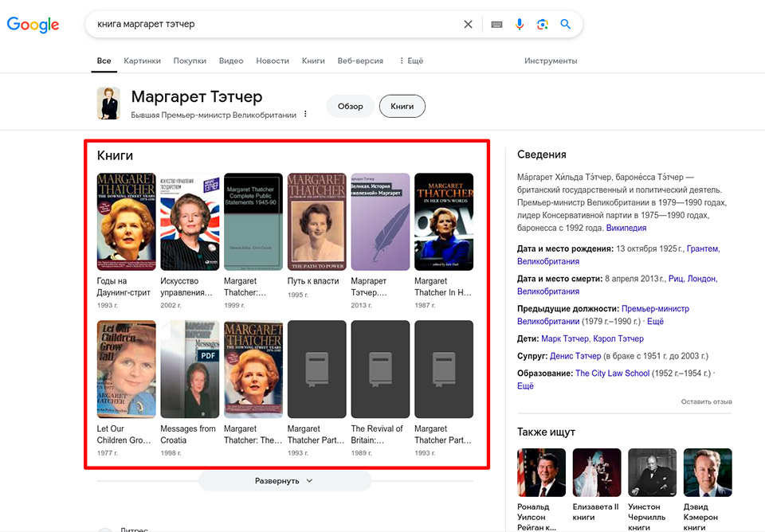Open the Кэрол Тэтчер link

click(x=618, y=338)
